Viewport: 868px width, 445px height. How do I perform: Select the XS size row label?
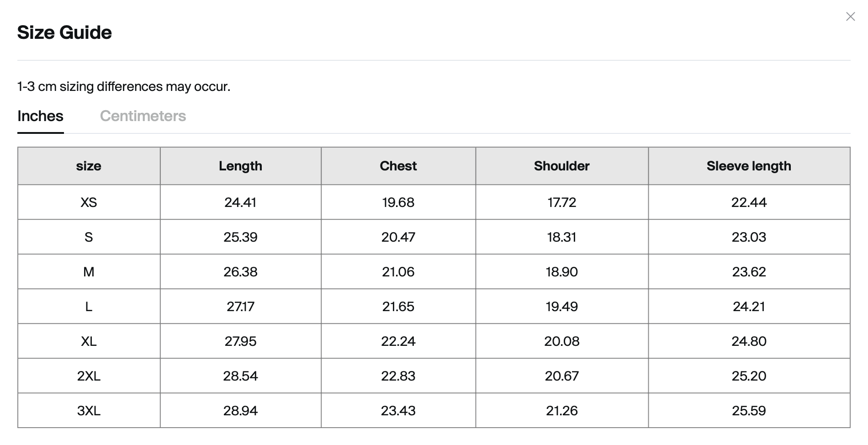click(89, 202)
